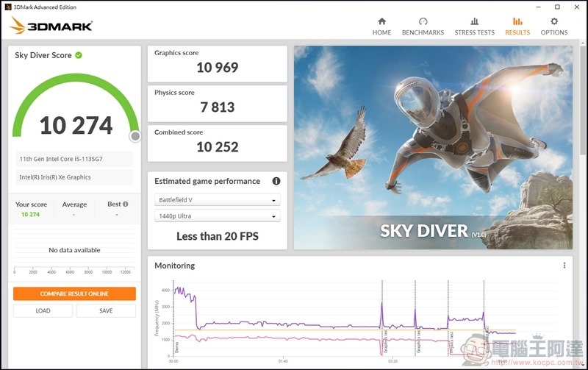Screen dimensions: 588x370
Task: Click the gray knob on score gauge
Action: pos(135,136)
